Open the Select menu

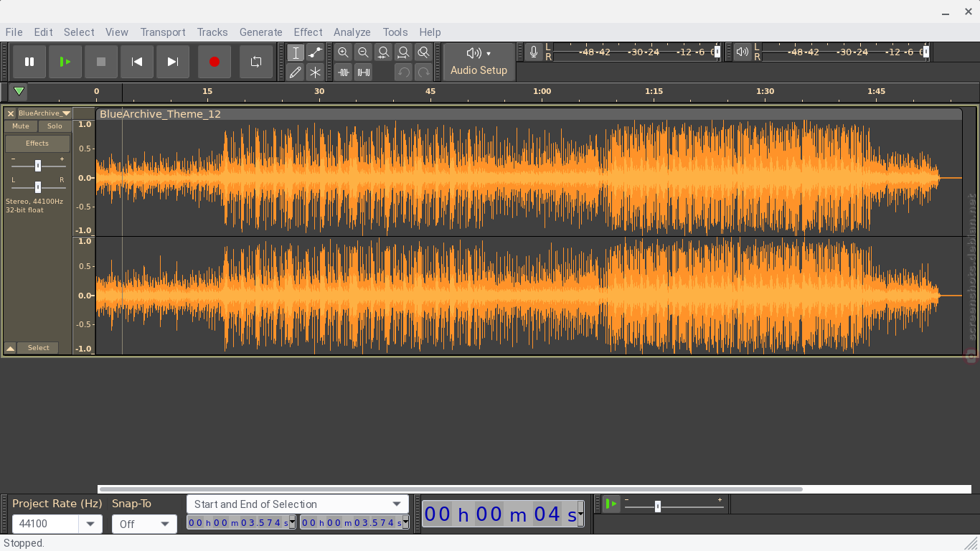tap(79, 32)
